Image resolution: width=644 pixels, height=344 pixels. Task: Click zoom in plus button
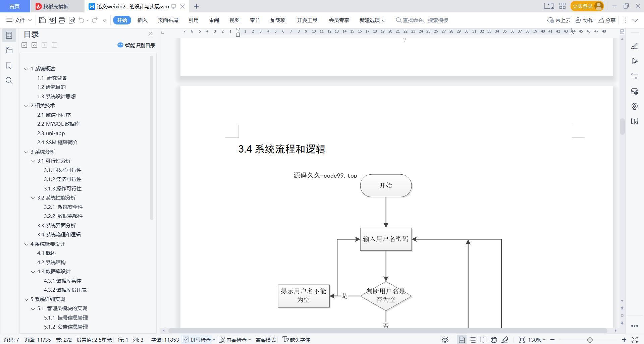pyautogui.click(x=624, y=340)
